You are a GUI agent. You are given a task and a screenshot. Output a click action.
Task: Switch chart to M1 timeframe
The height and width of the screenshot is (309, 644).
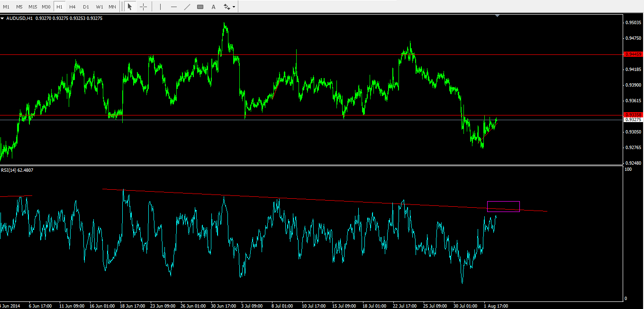[6, 7]
